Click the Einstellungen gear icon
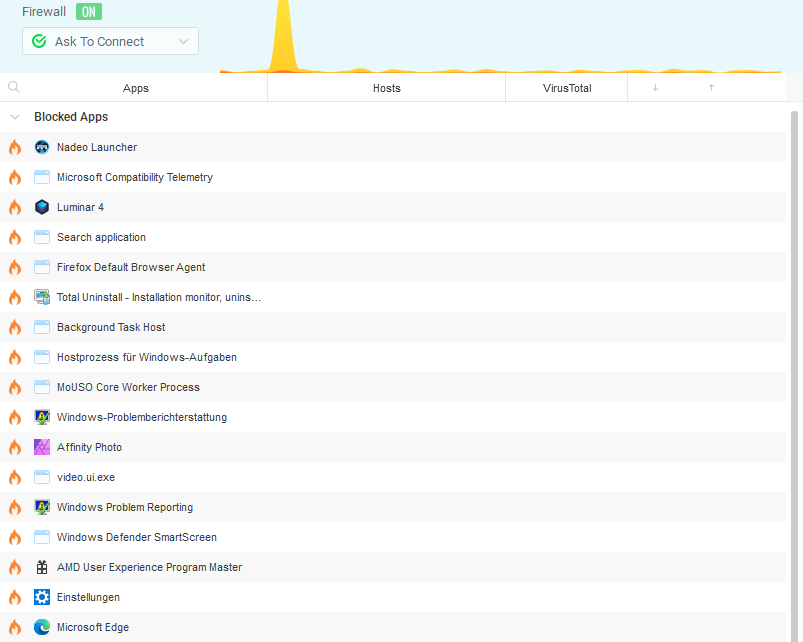Screen dimensions: 803x642 click(x=42, y=597)
